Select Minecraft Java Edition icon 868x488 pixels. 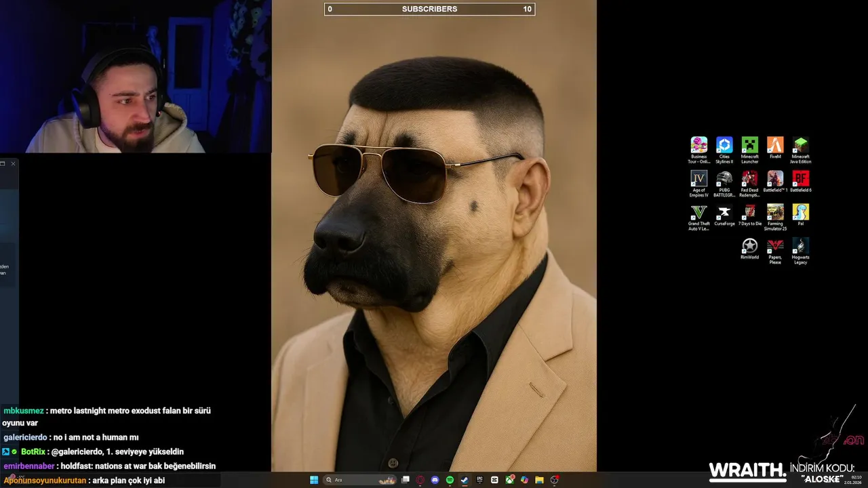click(800, 150)
